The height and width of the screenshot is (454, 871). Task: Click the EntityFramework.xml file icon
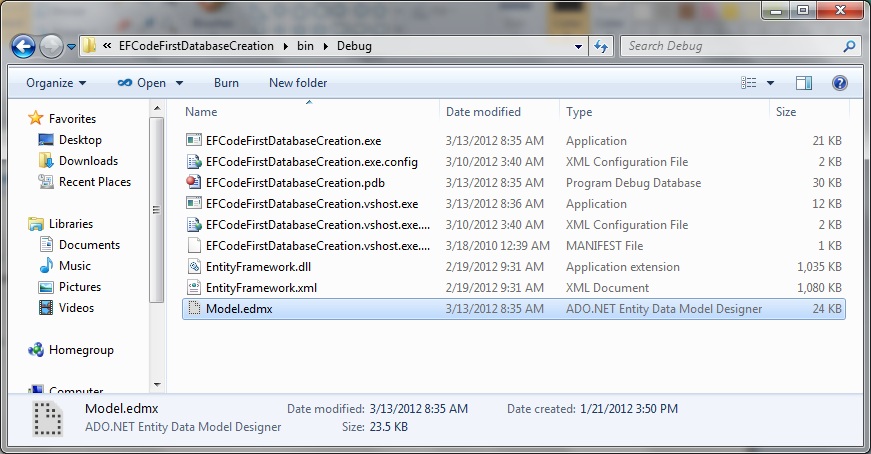(x=194, y=287)
